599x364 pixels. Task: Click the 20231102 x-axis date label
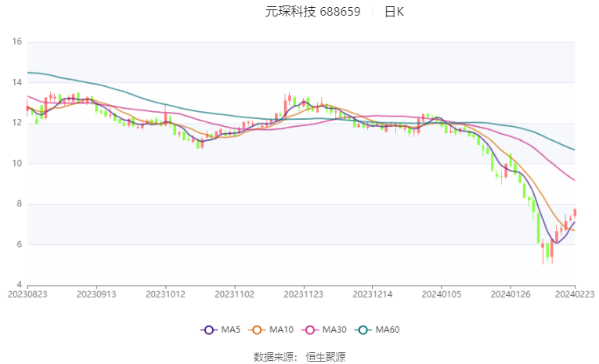[x=235, y=294]
